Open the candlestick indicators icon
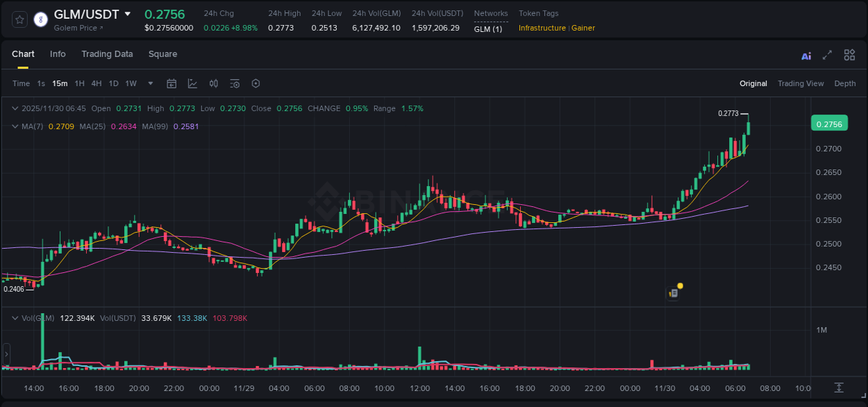This screenshot has height=407, width=868. click(213, 83)
